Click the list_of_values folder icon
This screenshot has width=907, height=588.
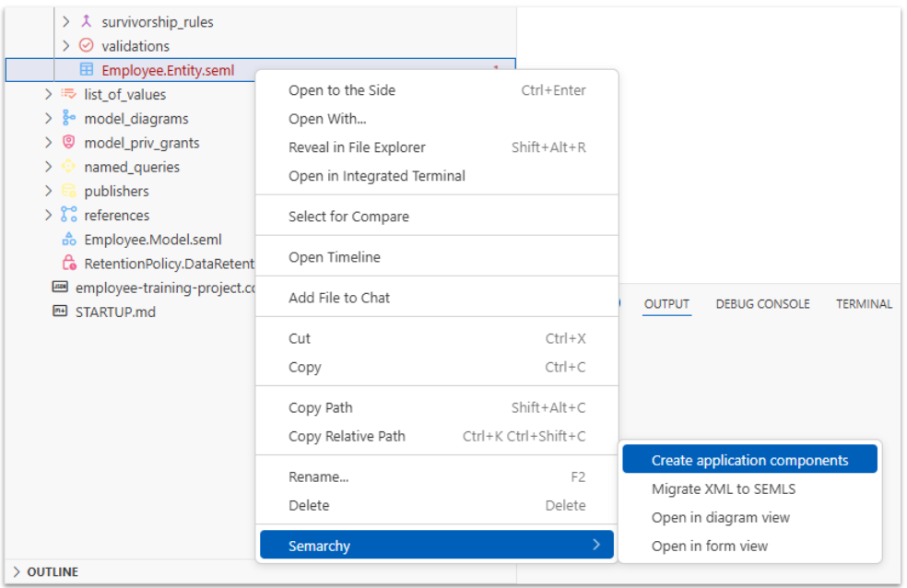(68, 94)
